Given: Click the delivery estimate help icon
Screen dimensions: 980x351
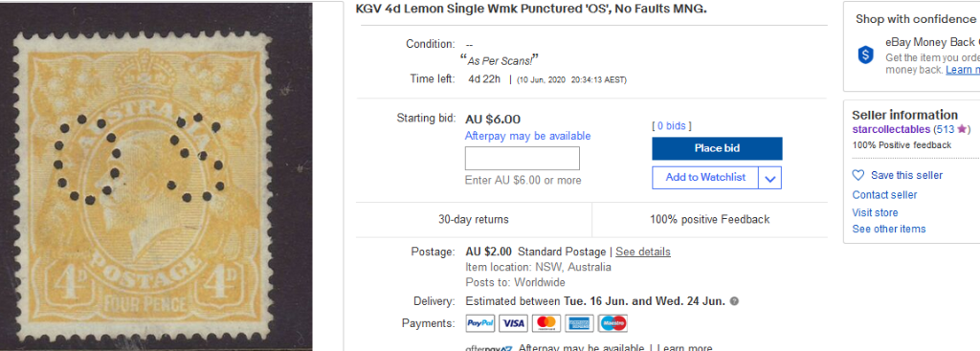Looking at the screenshot, I should pyautogui.click(x=734, y=301).
